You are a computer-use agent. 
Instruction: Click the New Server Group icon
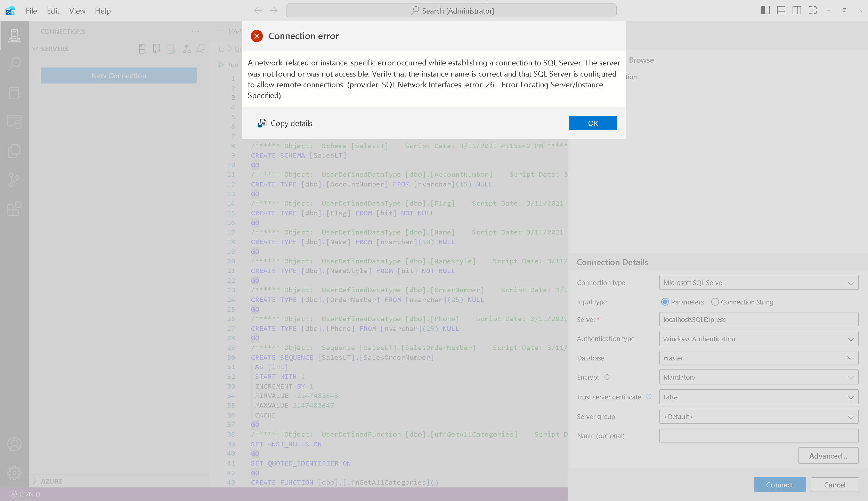(157, 49)
